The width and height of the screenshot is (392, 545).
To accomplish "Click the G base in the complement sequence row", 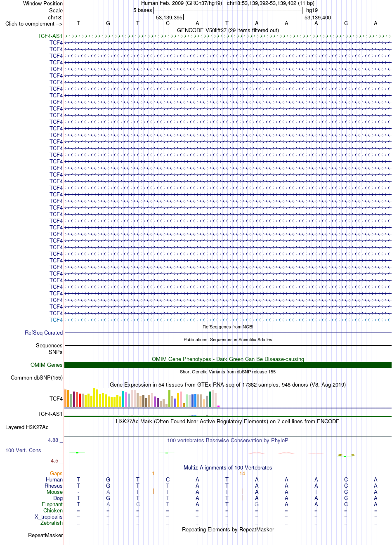I will click(x=108, y=24).
